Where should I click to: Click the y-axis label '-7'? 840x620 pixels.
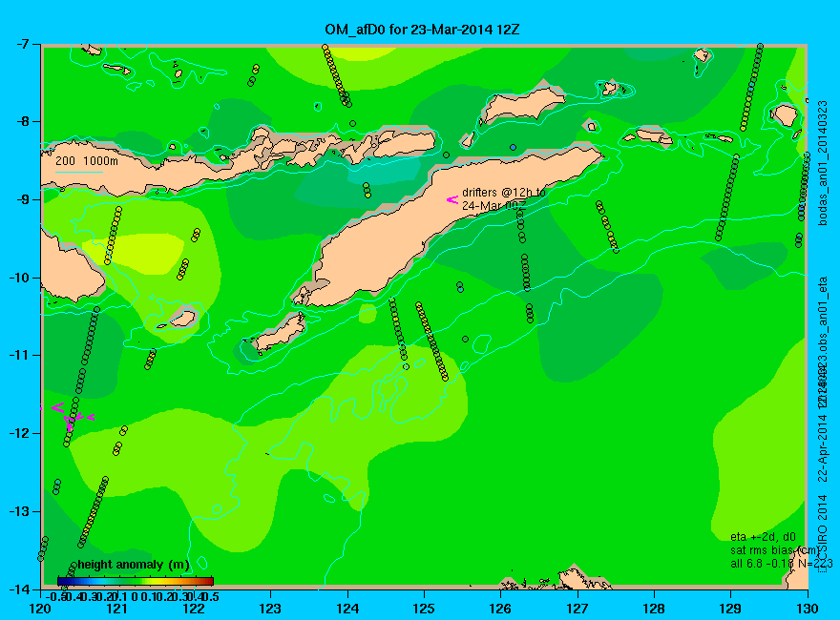[x=24, y=44]
